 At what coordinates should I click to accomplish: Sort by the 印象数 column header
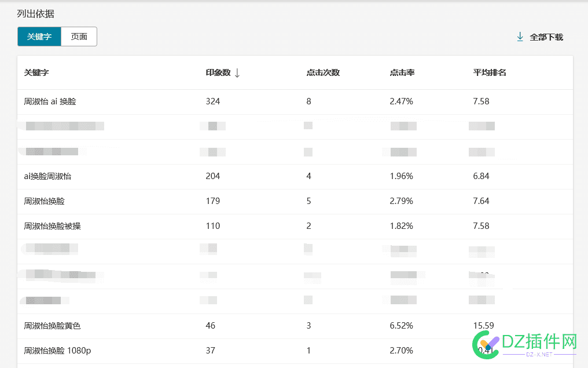click(218, 72)
